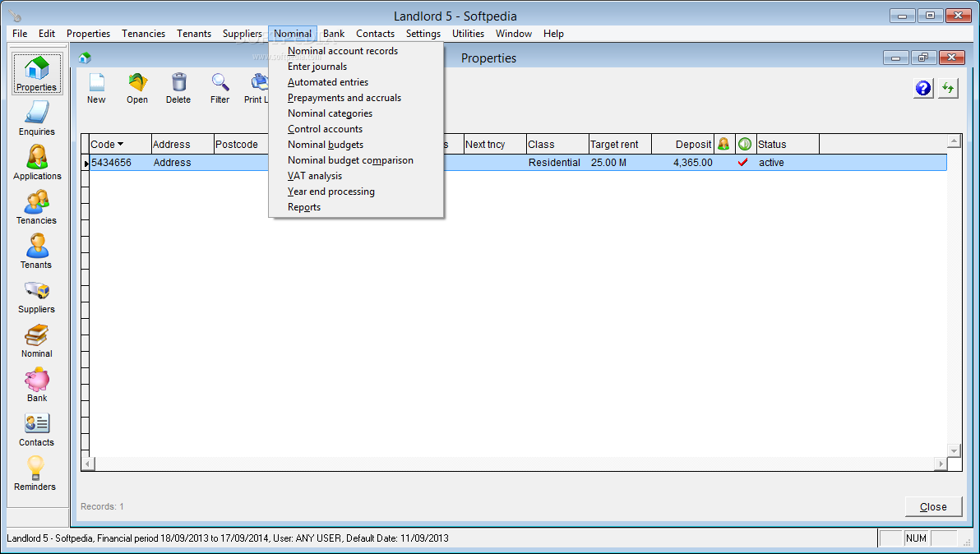Choose Nominal budgets menu entry
Screen dimensions: 980x554
coord(356,145)
